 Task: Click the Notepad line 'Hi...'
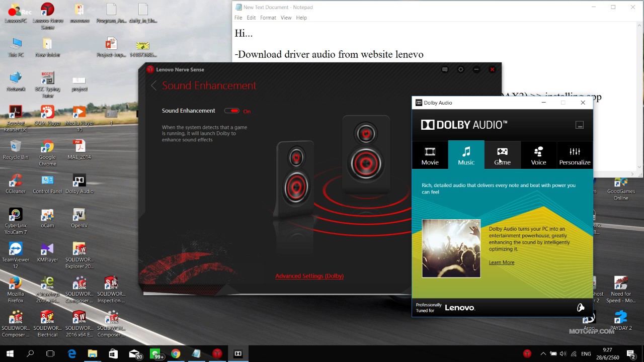click(244, 34)
